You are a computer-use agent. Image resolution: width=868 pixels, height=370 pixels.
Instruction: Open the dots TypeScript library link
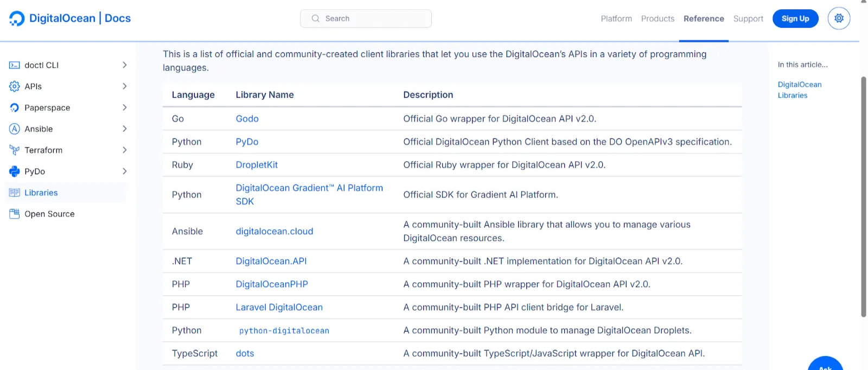[x=245, y=353]
